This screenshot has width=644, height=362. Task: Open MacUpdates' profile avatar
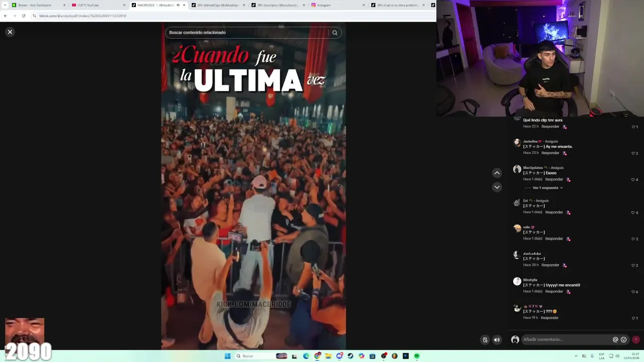517,169
